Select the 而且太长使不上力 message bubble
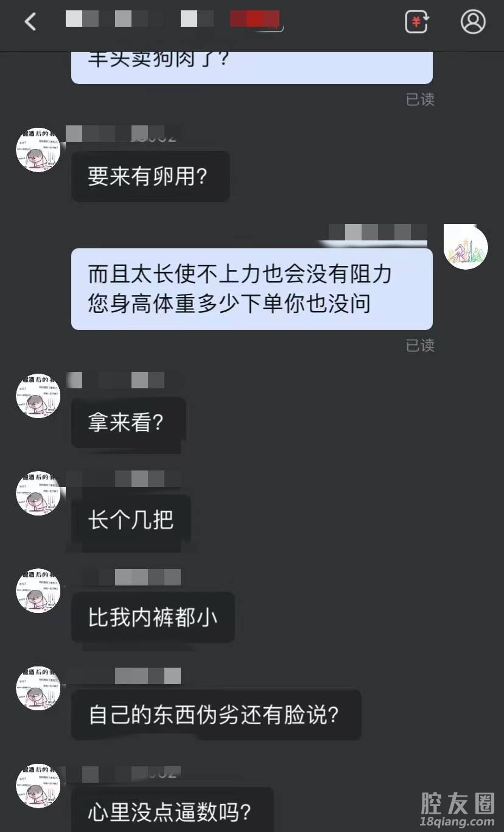The height and width of the screenshot is (832, 504). 252,289
